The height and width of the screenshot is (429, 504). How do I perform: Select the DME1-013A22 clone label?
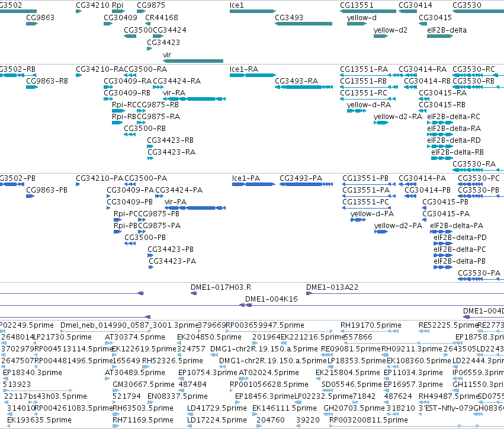332,287
